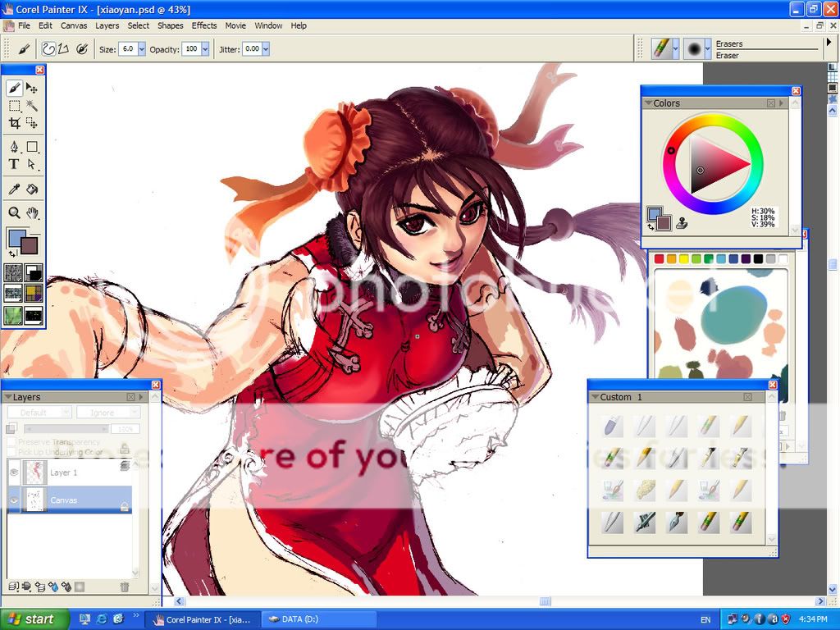
Task: Open the Jitter value dropdown
Action: pos(265,49)
